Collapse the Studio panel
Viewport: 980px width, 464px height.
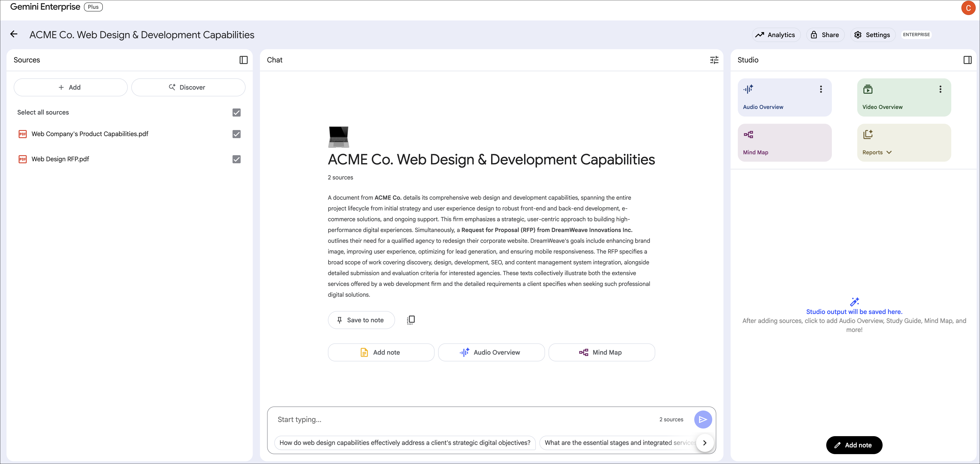[x=967, y=60]
